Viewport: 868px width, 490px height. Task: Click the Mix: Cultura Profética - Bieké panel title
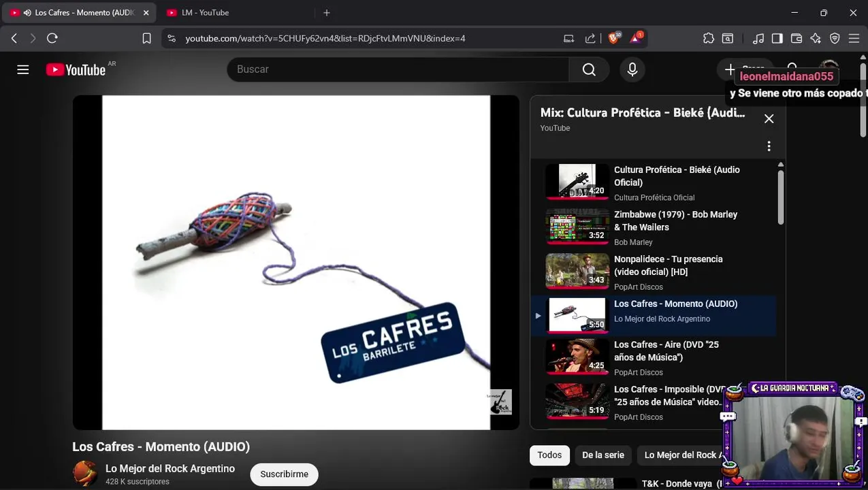tap(643, 113)
